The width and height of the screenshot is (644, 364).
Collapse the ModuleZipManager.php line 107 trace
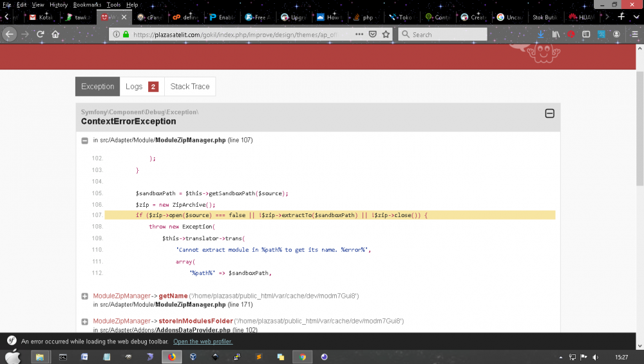[84, 140]
